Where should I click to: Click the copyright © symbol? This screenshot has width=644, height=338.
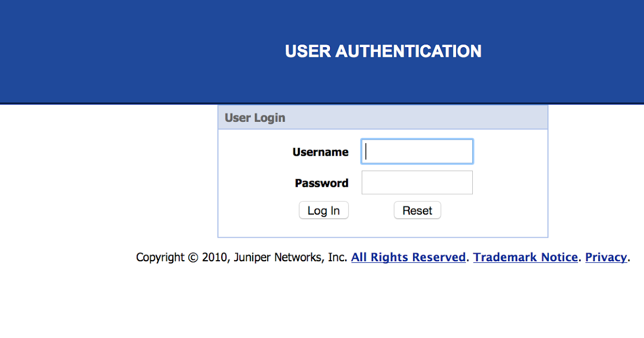tap(193, 258)
